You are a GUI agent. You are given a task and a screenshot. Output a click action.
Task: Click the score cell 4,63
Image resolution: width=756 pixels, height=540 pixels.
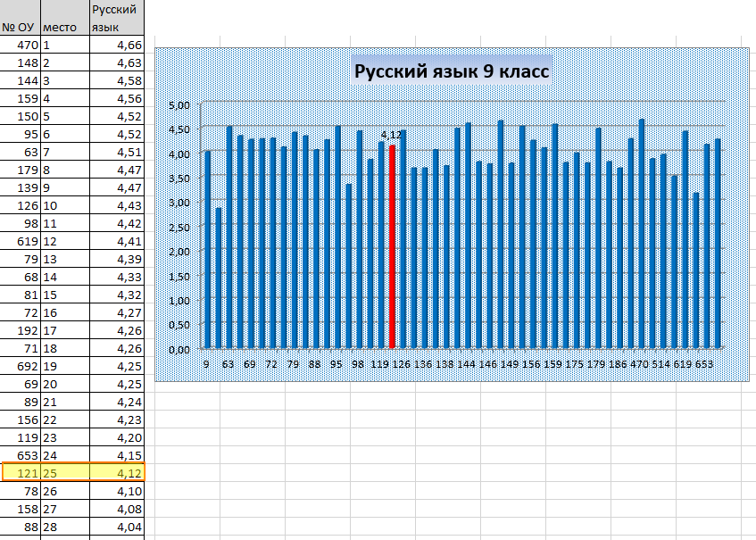117,62
